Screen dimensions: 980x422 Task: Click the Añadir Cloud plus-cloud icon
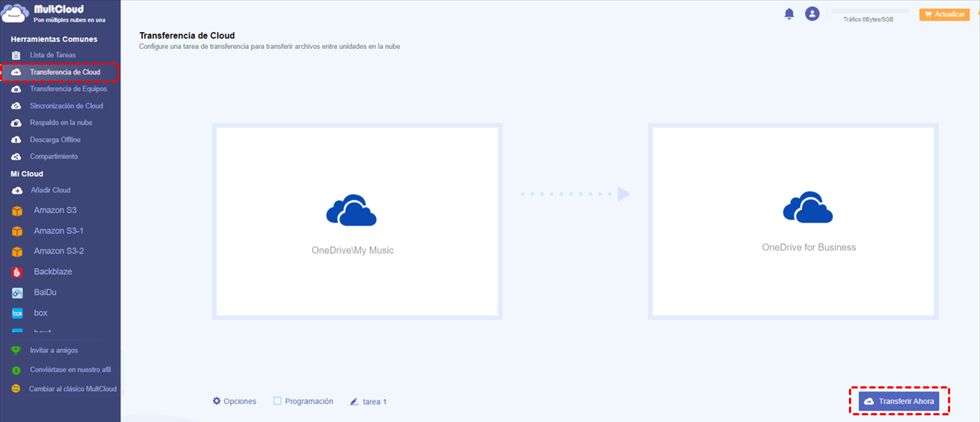tap(16, 191)
